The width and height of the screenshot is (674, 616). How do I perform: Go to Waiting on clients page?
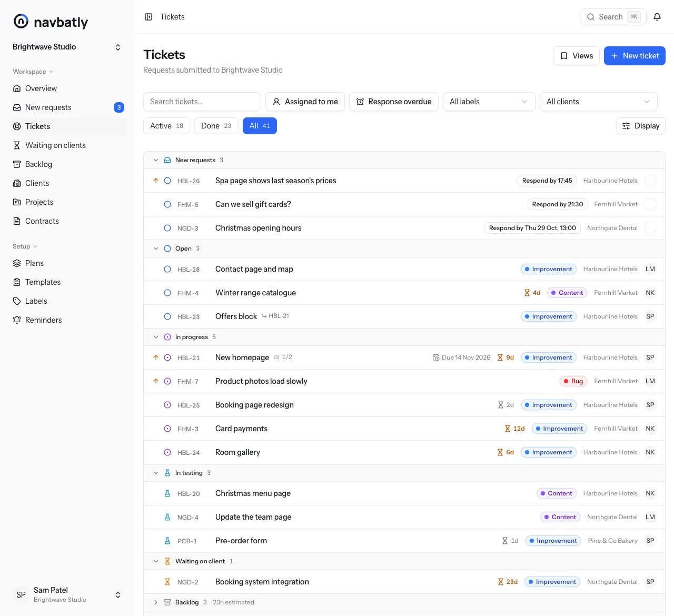coord(67,145)
